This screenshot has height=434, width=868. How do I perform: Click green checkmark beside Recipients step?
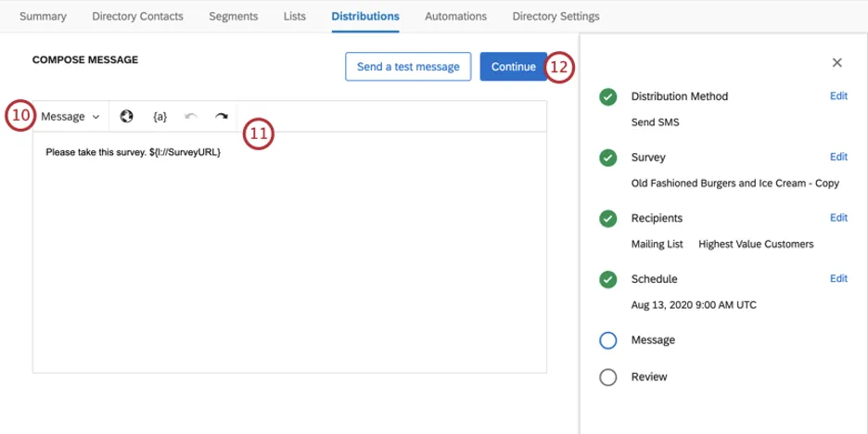[x=607, y=219]
